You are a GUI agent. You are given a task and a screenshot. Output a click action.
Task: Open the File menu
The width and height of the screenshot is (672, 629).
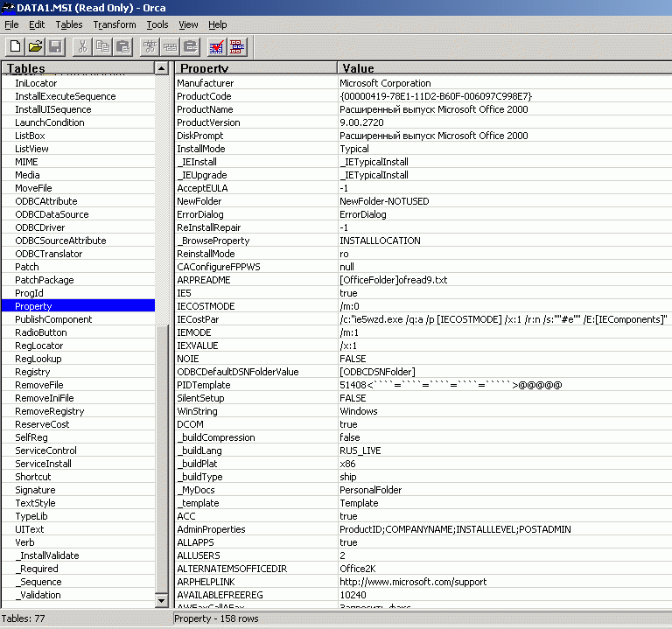point(11,24)
